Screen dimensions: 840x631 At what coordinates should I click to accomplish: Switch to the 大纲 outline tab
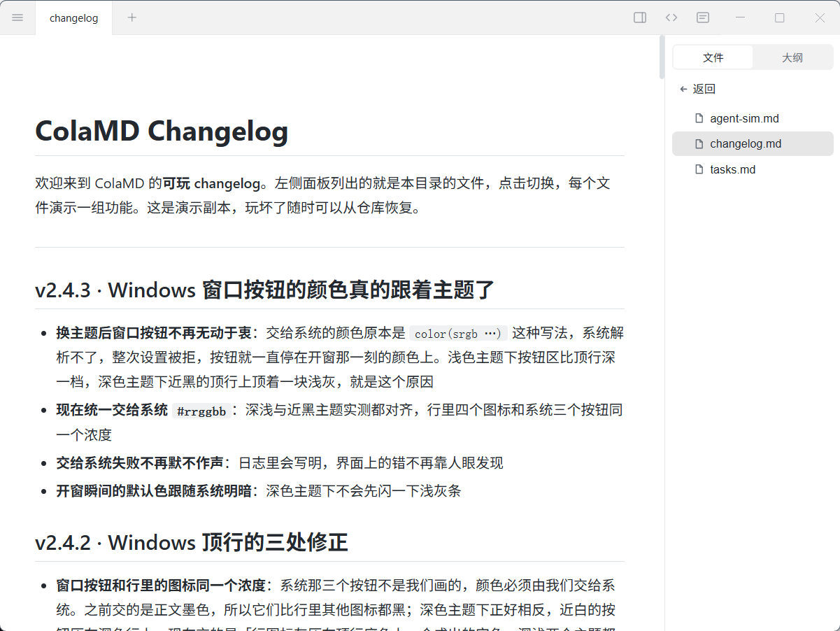click(x=792, y=57)
